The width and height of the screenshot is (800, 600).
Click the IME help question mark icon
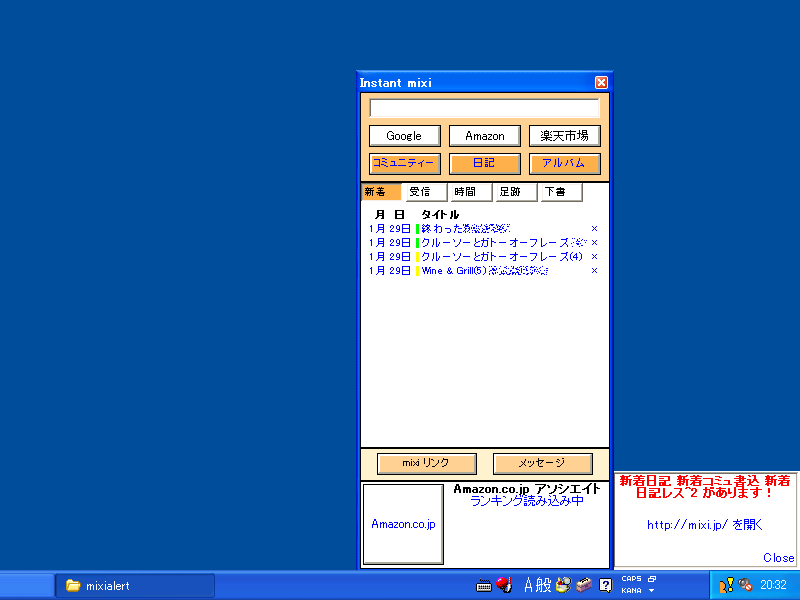605,585
